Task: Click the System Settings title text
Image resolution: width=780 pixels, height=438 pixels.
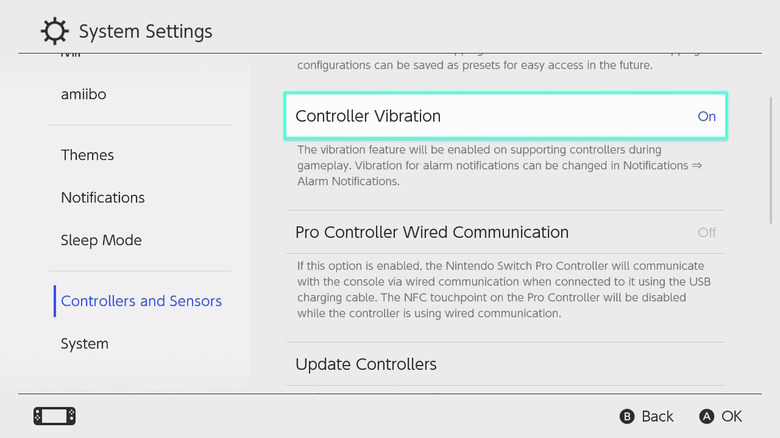Action: click(145, 32)
